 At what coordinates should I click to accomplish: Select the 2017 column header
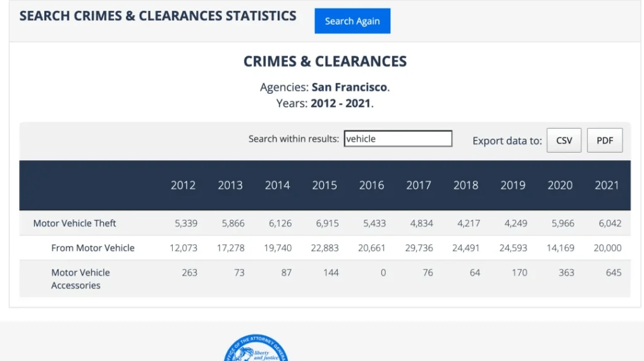coord(419,185)
